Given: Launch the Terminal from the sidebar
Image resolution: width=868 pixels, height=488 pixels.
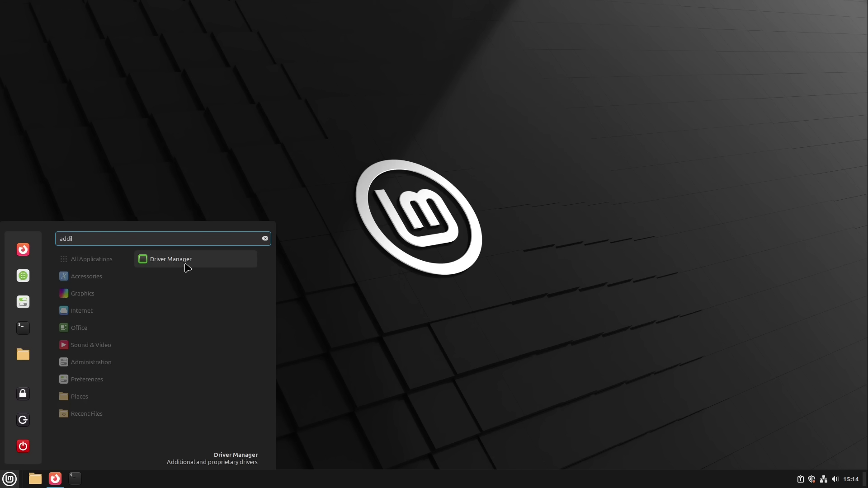Looking at the screenshot, I should [23, 328].
